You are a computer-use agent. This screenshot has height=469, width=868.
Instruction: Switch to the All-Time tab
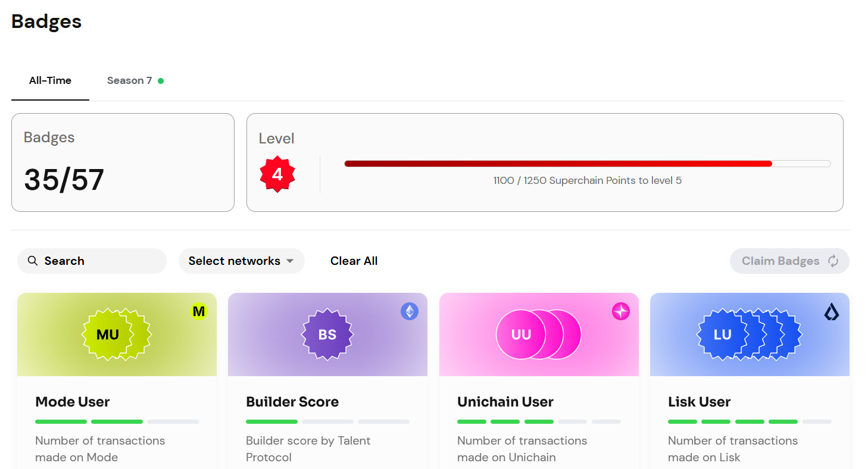click(x=50, y=80)
